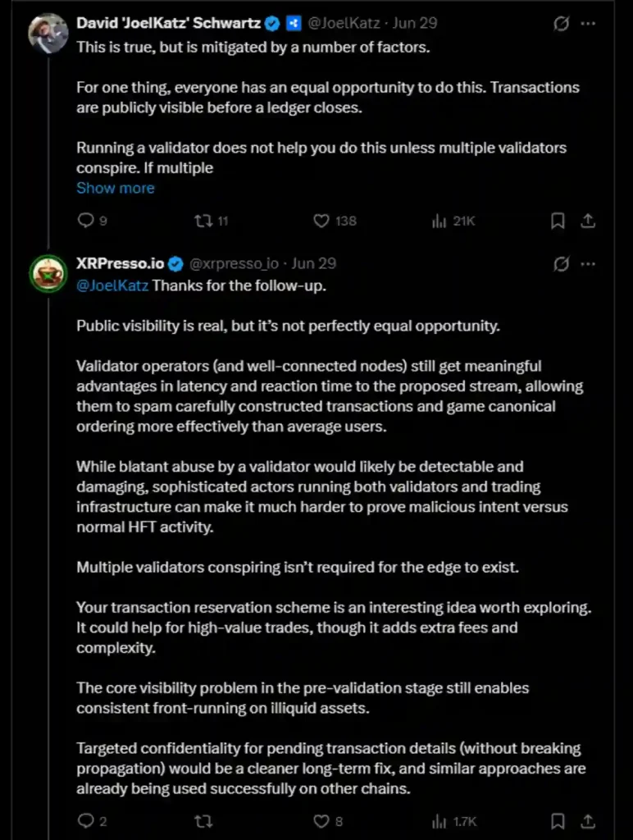The height and width of the screenshot is (840, 633).
Task: Share David Schwartz's tweet
Action: tap(588, 221)
